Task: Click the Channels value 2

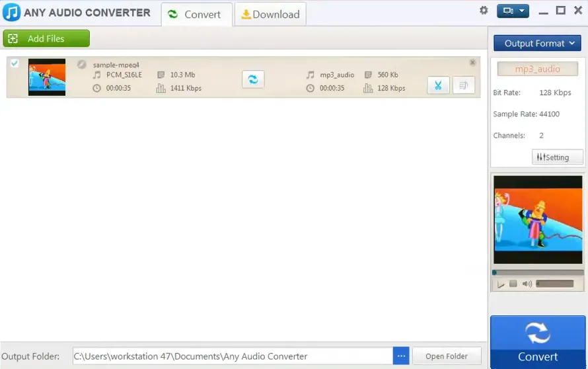Action: pyautogui.click(x=541, y=136)
